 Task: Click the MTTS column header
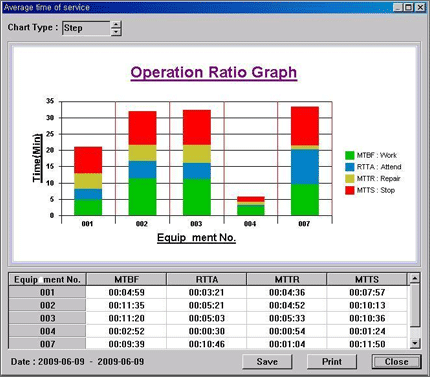(367, 279)
